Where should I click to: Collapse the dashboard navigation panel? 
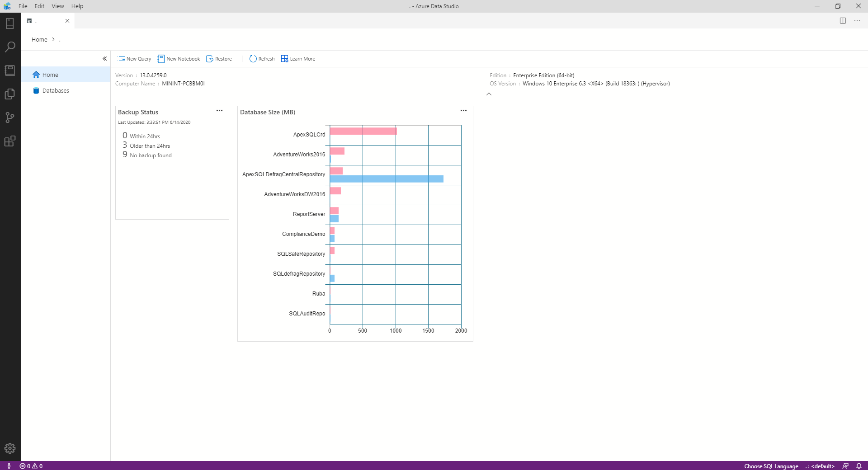pos(104,59)
